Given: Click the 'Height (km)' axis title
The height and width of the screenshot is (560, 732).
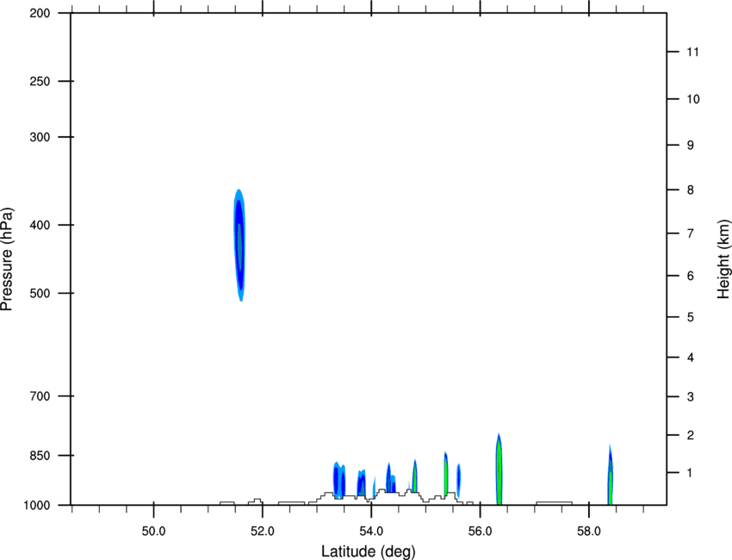Looking at the screenshot, I should click(x=723, y=258).
